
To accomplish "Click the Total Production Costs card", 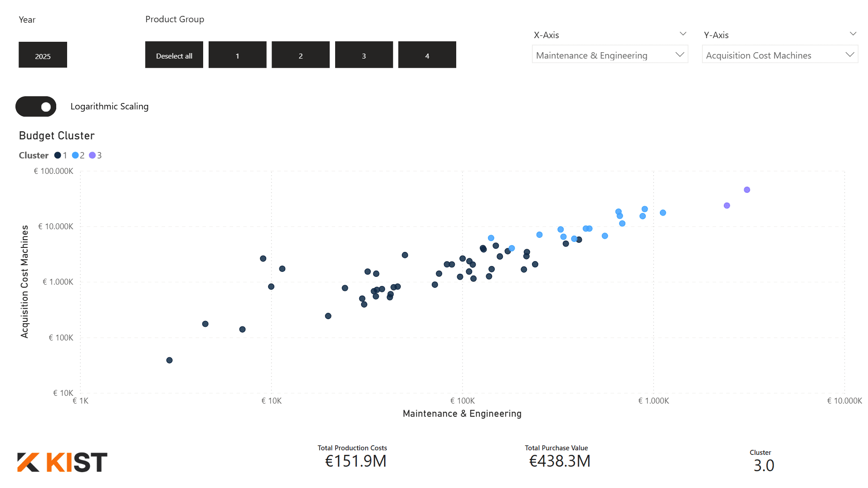I will pyautogui.click(x=355, y=457).
